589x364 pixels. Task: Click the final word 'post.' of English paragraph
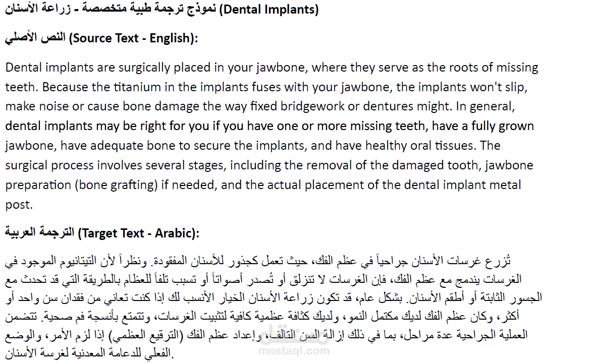point(19,205)
